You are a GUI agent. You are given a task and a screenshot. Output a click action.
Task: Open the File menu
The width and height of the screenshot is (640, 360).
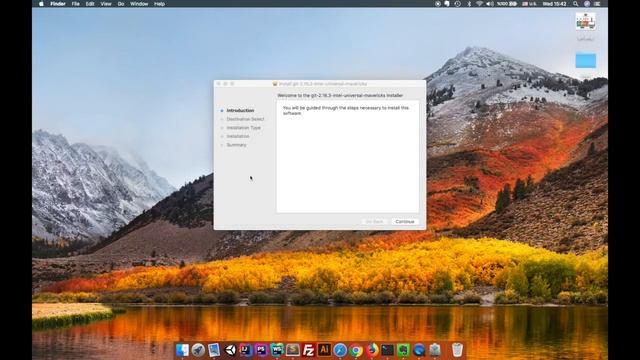[76, 4]
